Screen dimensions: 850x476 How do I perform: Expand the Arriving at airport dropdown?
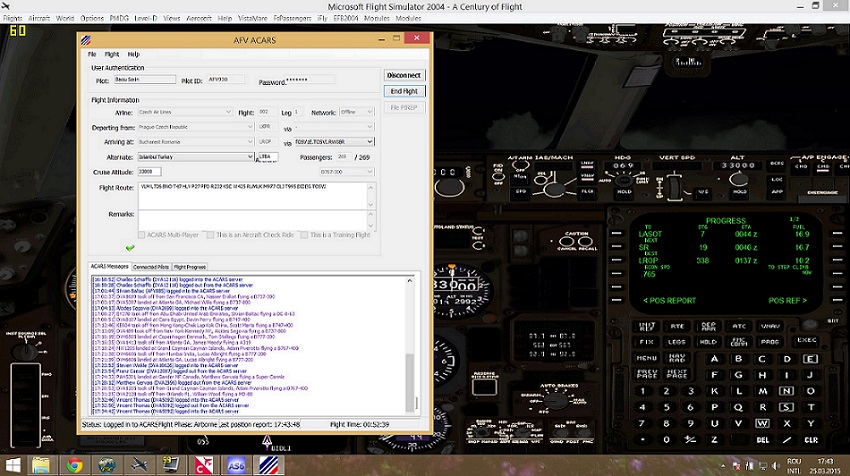coord(250,141)
